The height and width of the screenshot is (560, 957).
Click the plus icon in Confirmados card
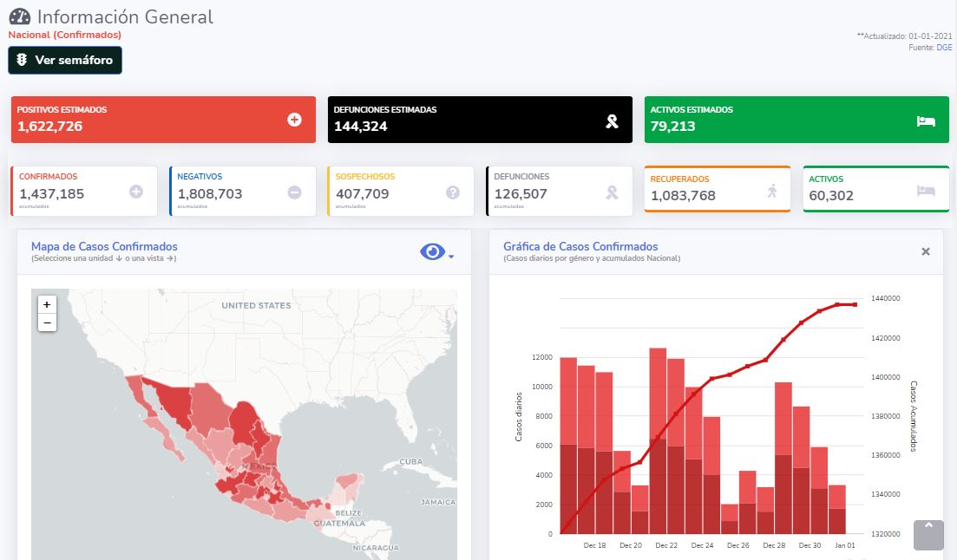pyautogui.click(x=136, y=192)
